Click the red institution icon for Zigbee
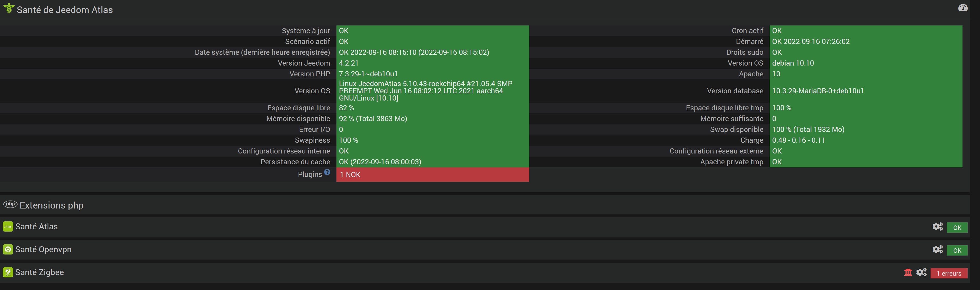This screenshot has height=290, width=980. tap(908, 273)
